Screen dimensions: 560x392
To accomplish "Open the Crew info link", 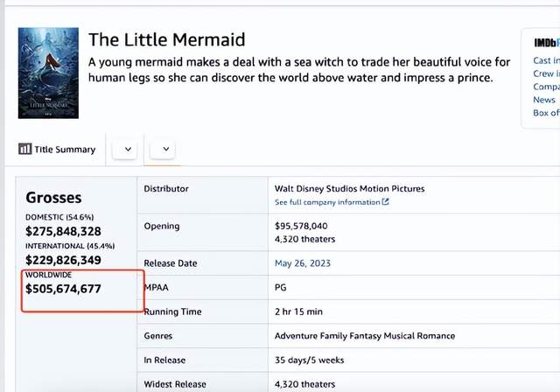I will (x=544, y=73).
